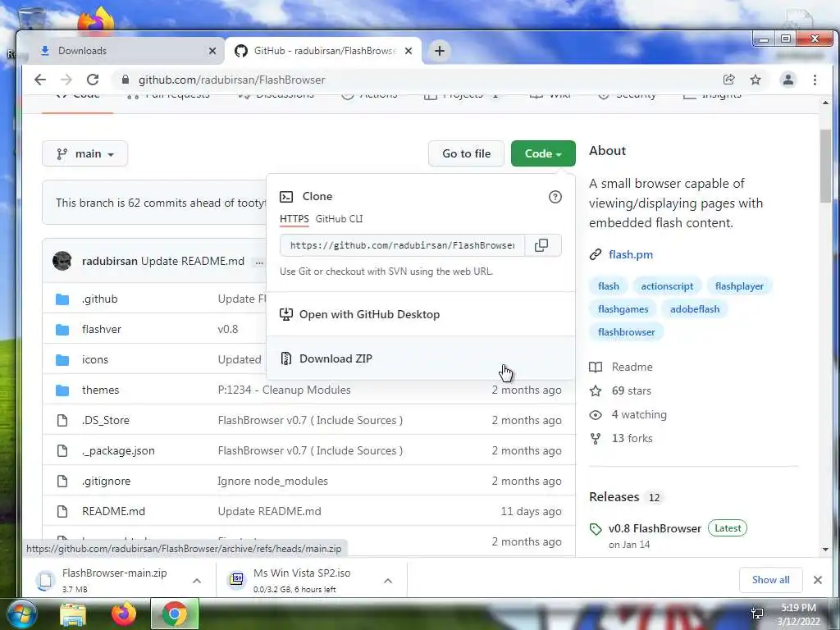840x630 pixels.
Task: Open the 13 forks link
Action: pos(632,438)
